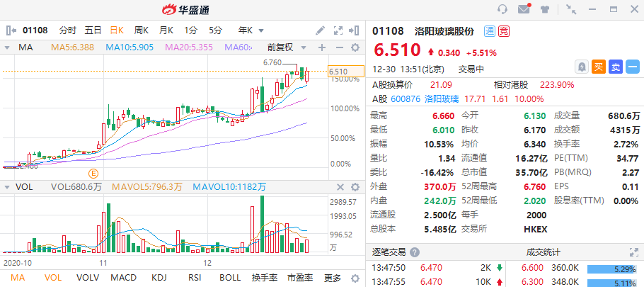This screenshot has height=287, width=644.
Task: Click stock code 01108 in toolbar
Action: coord(35,30)
